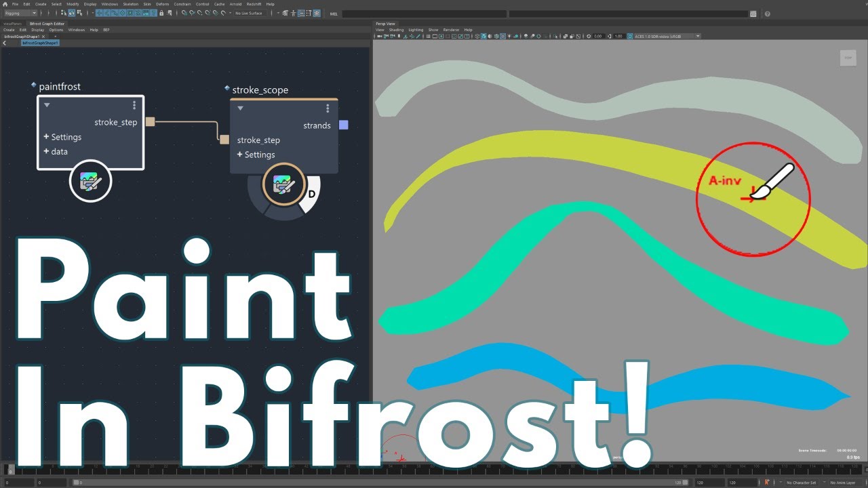
Task: Click the paintfrost node paint icon badge
Action: click(90, 182)
